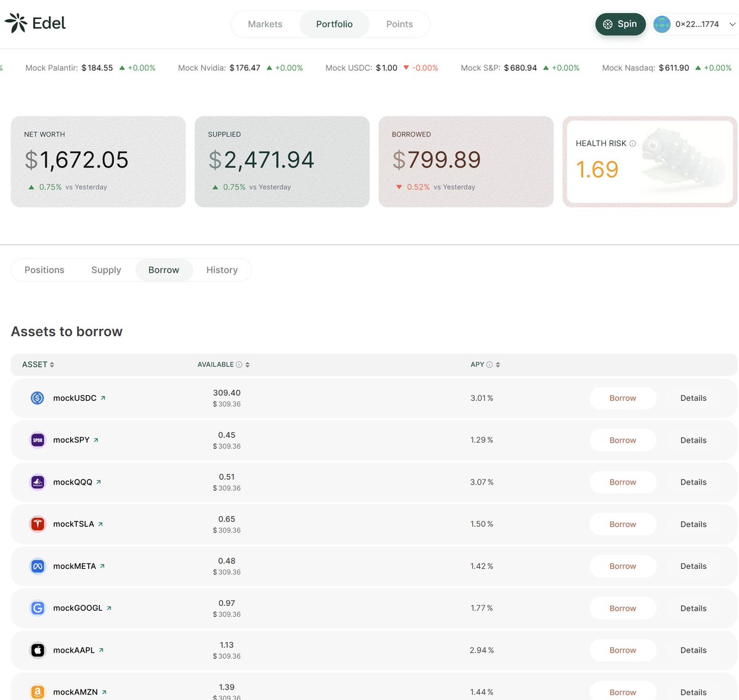Click the mockUSDC coin icon
Image resolution: width=739 pixels, height=700 pixels.
click(x=38, y=398)
